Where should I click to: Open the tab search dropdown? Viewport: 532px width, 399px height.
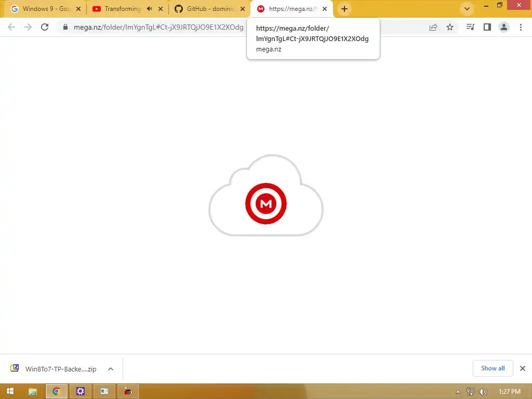point(467,9)
